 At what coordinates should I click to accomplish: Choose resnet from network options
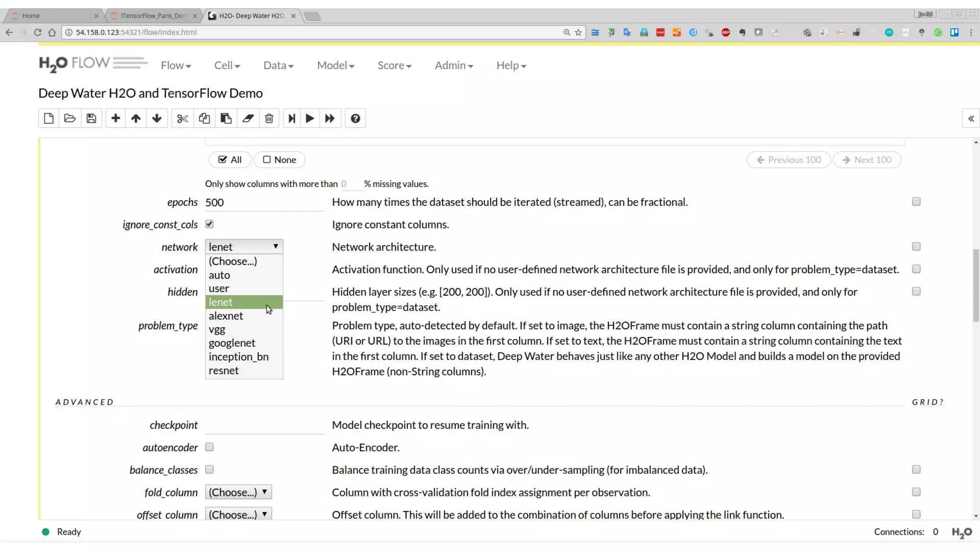[223, 370]
